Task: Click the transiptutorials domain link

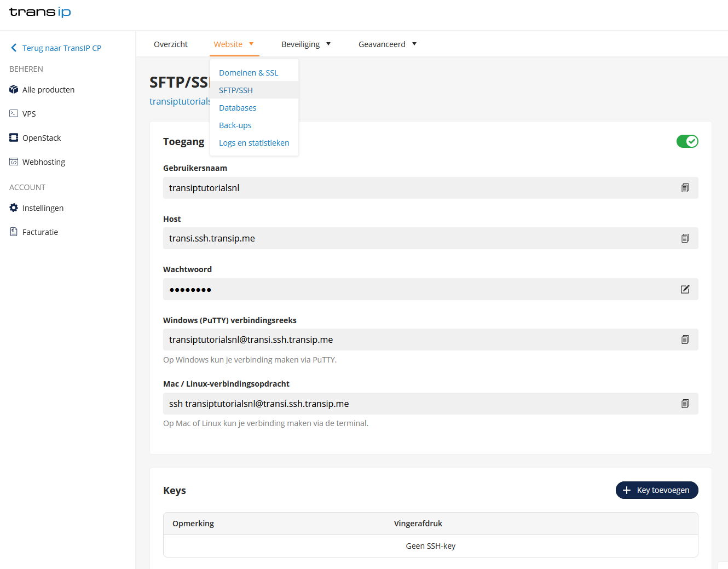Action: point(180,101)
